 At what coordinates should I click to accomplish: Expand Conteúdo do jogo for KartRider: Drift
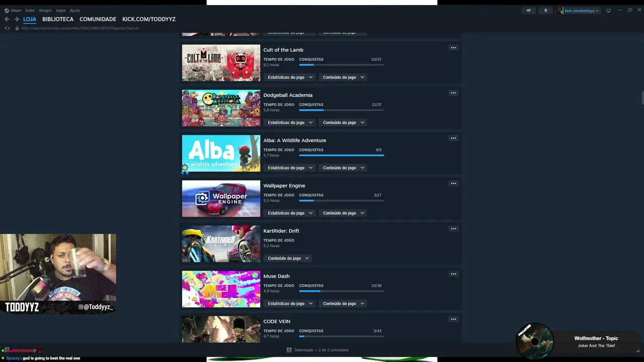tap(288, 258)
